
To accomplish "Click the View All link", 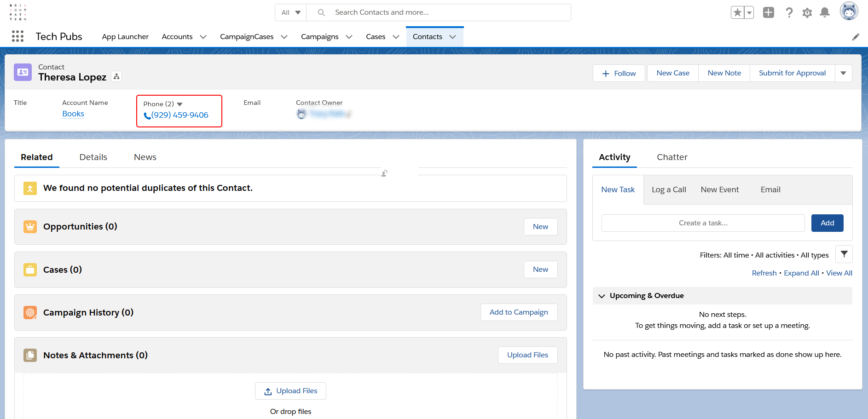I will (x=839, y=273).
